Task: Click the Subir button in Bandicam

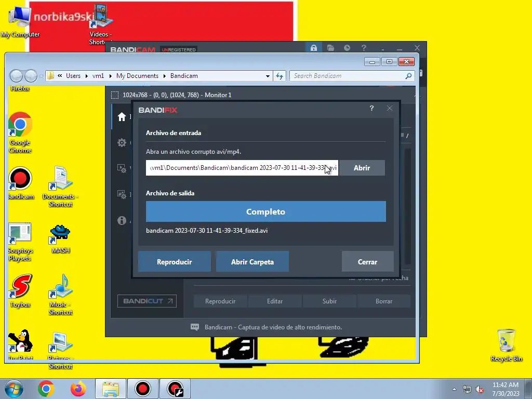Action: click(329, 301)
